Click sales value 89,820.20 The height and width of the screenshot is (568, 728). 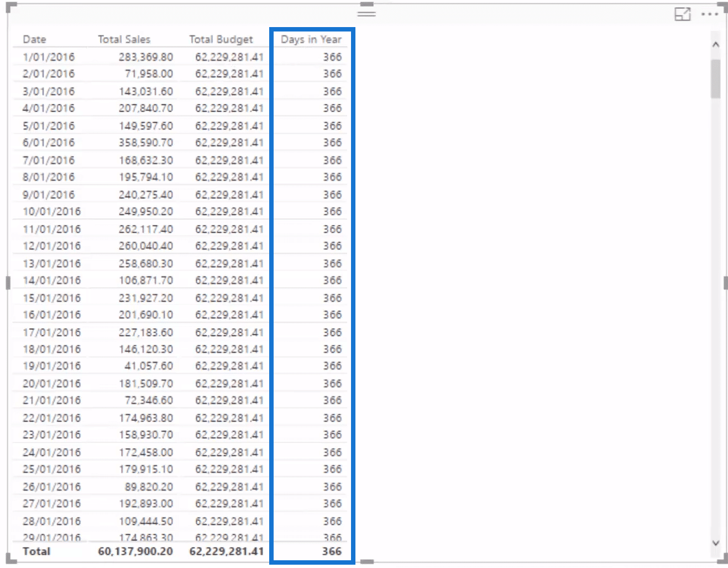point(149,487)
